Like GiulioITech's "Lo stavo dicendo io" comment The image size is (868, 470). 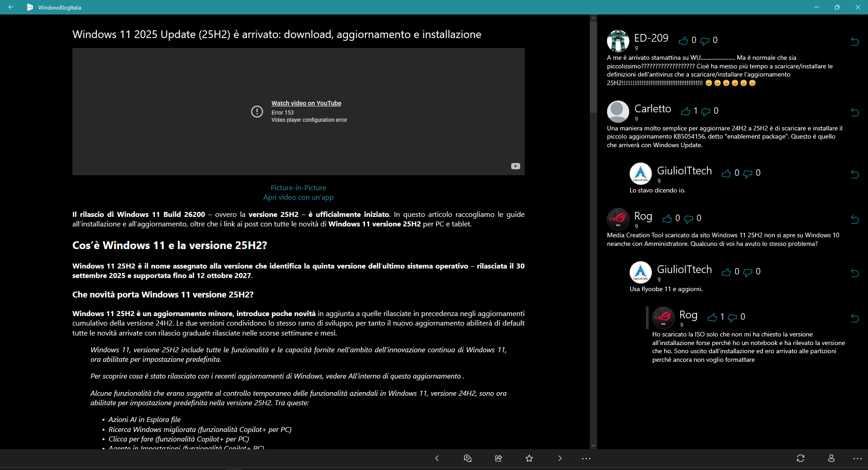726,173
